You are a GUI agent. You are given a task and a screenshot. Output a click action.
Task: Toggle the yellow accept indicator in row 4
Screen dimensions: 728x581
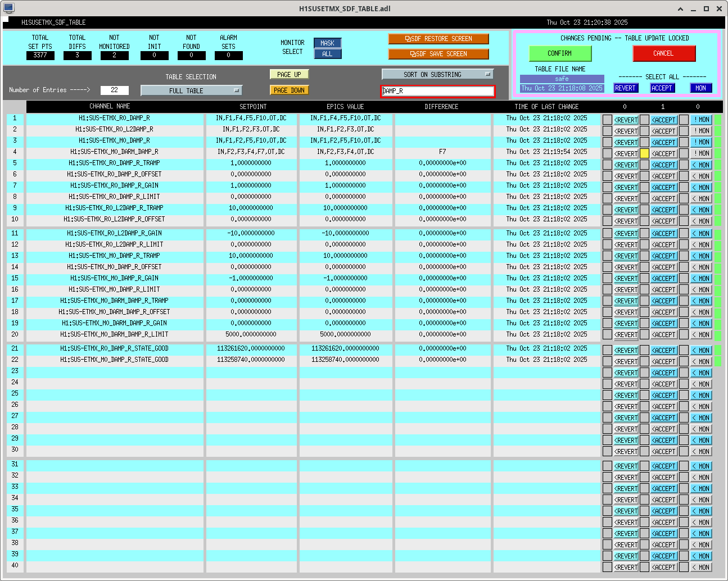pos(644,153)
